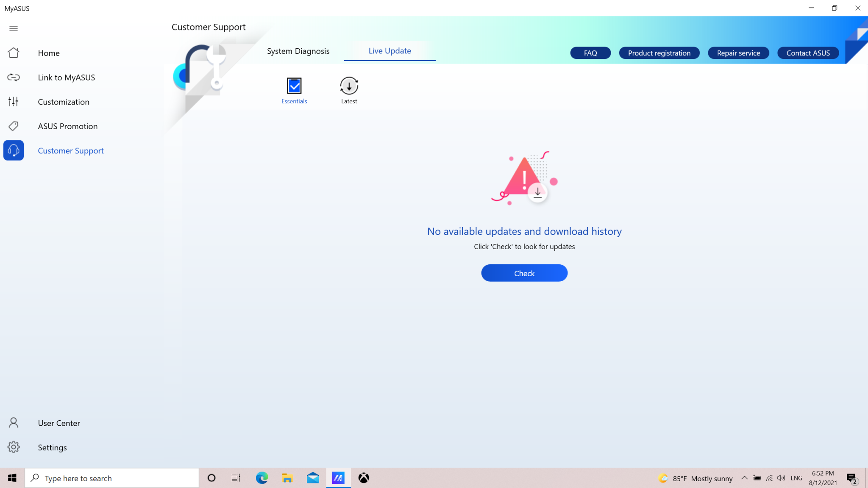Open Link to MyASUS label

pos(66,78)
